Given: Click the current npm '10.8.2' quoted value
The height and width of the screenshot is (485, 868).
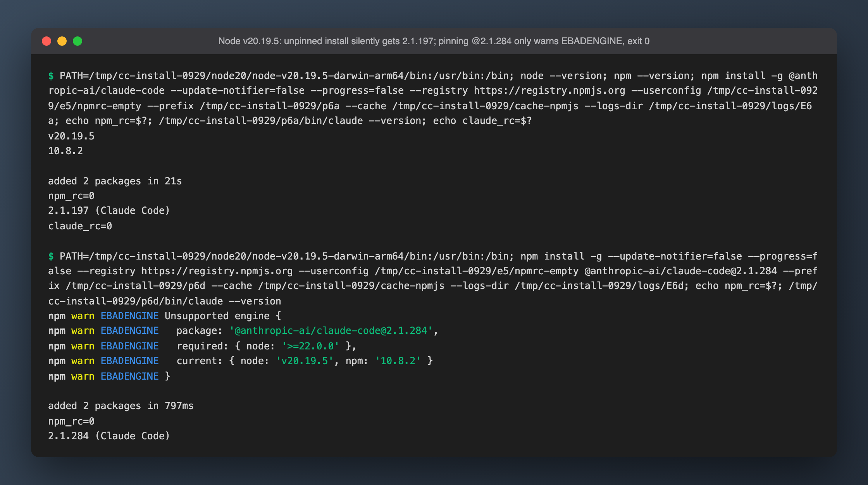Looking at the screenshot, I should coord(398,361).
